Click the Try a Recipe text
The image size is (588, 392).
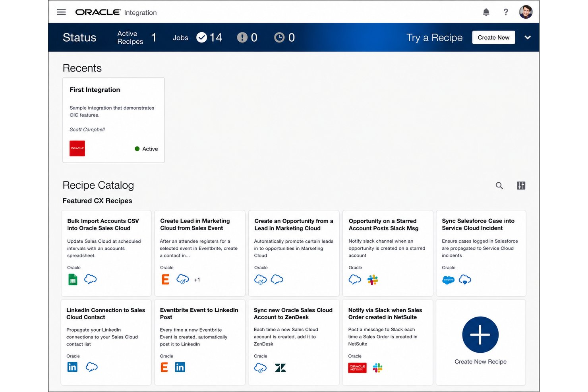pos(434,37)
